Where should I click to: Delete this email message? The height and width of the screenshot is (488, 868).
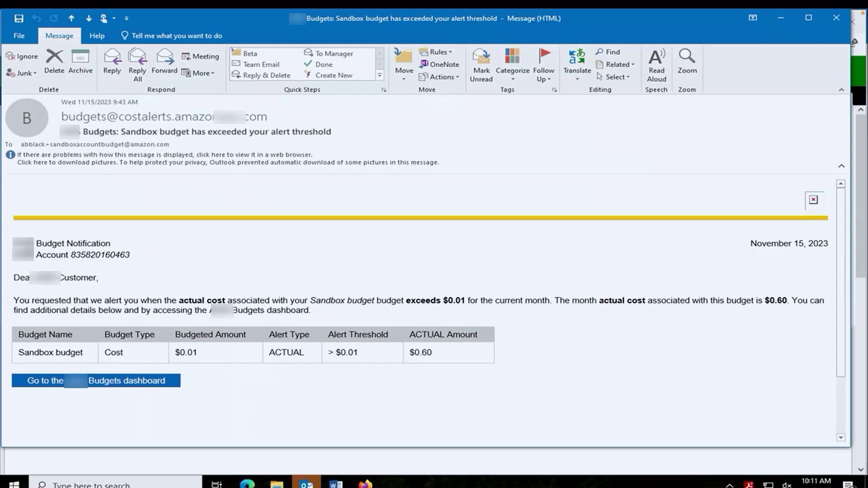[54, 62]
